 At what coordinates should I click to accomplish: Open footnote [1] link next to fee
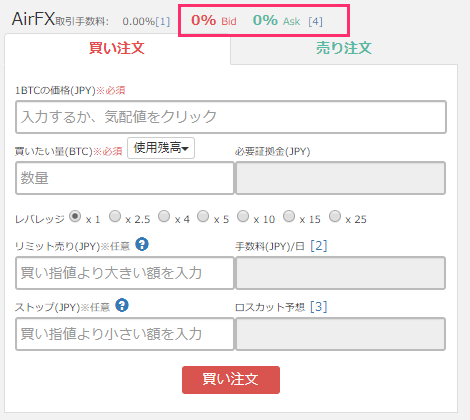pyautogui.click(x=163, y=22)
